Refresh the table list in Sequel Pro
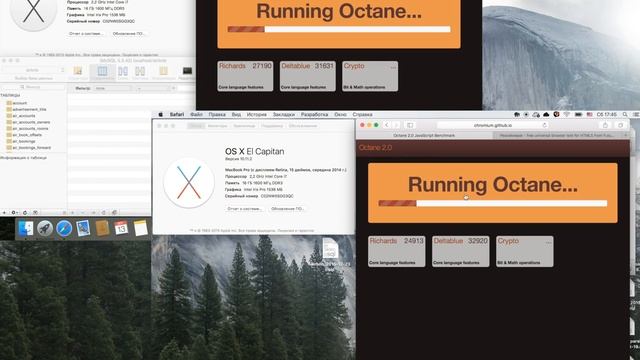 25,213
